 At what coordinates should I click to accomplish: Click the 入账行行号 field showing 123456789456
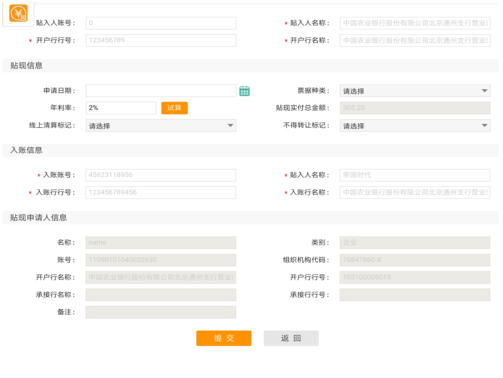161,192
